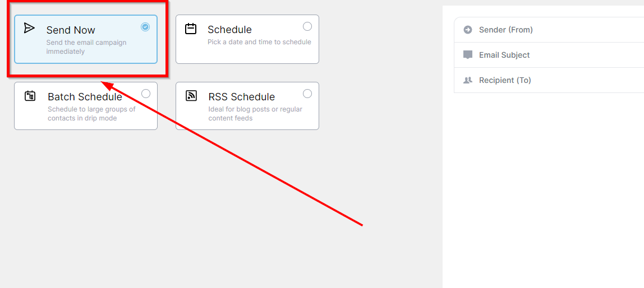Click the Schedule card title
Screen dimensions: 644x288
tap(229, 30)
